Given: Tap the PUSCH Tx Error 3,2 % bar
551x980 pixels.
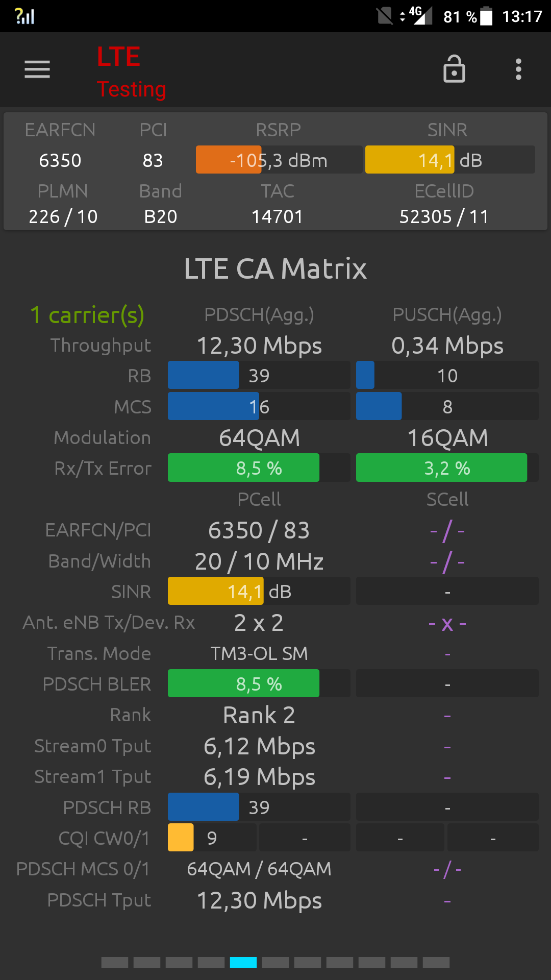Looking at the screenshot, I should (447, 468).
